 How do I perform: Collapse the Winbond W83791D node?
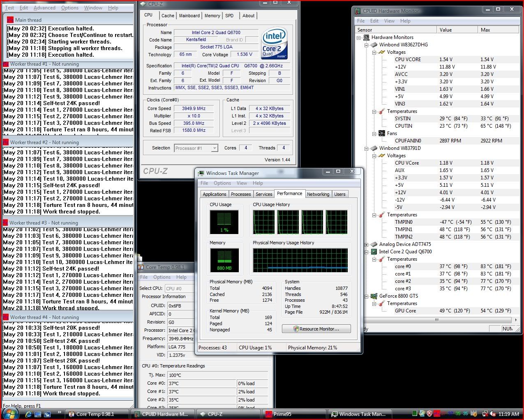(366, 148)
